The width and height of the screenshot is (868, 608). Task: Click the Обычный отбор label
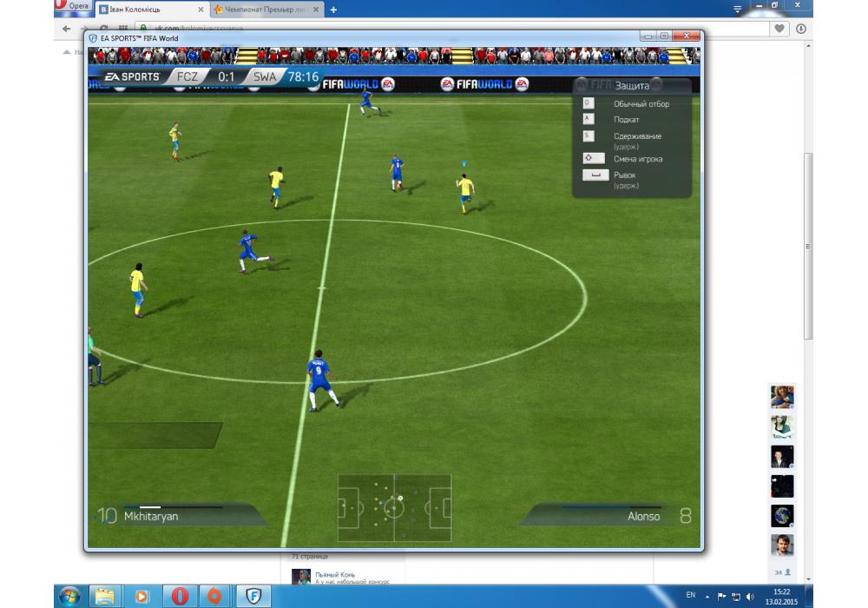pyautogui.click(x=641, y=103)
